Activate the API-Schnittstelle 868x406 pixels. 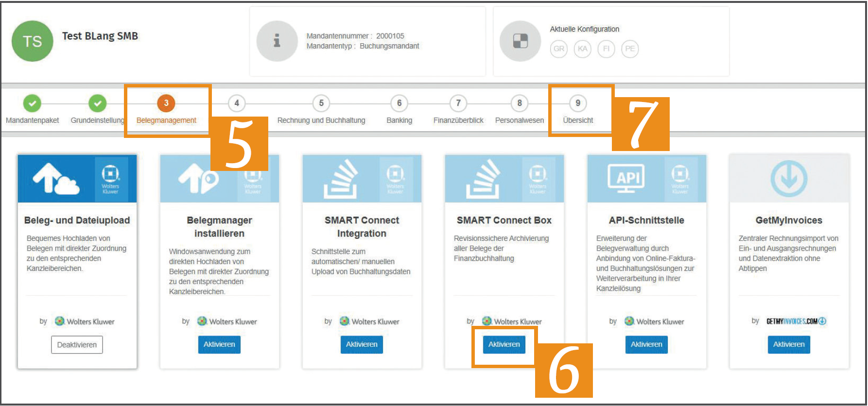pyautogui.click(x=646, y=344)
